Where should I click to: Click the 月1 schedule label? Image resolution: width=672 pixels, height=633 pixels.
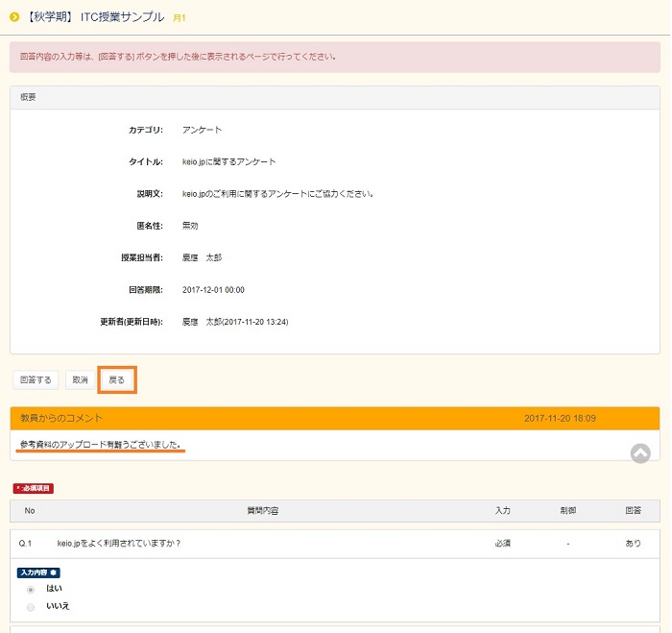(180, 18)
